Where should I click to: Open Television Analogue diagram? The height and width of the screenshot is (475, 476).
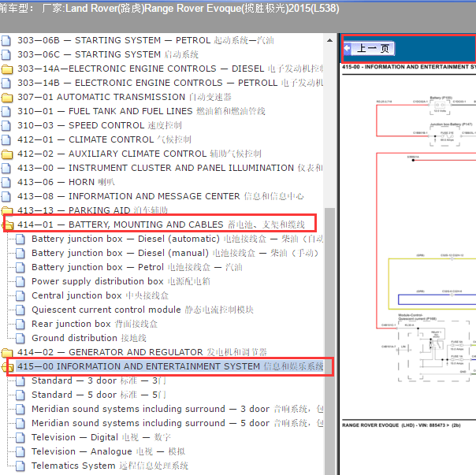click(109, 451)
